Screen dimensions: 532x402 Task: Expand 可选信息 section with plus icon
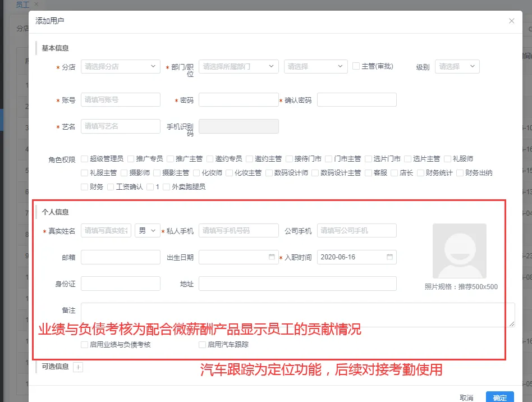click(78, 367)
